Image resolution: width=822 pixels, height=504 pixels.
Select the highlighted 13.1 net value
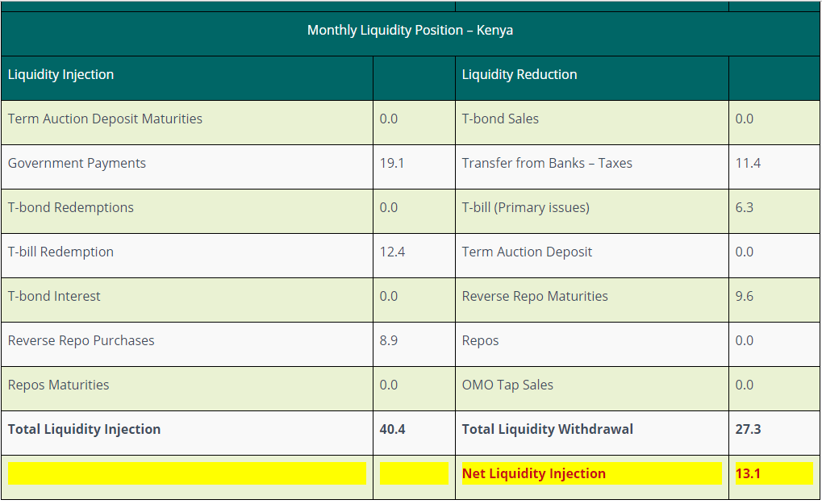748,474
